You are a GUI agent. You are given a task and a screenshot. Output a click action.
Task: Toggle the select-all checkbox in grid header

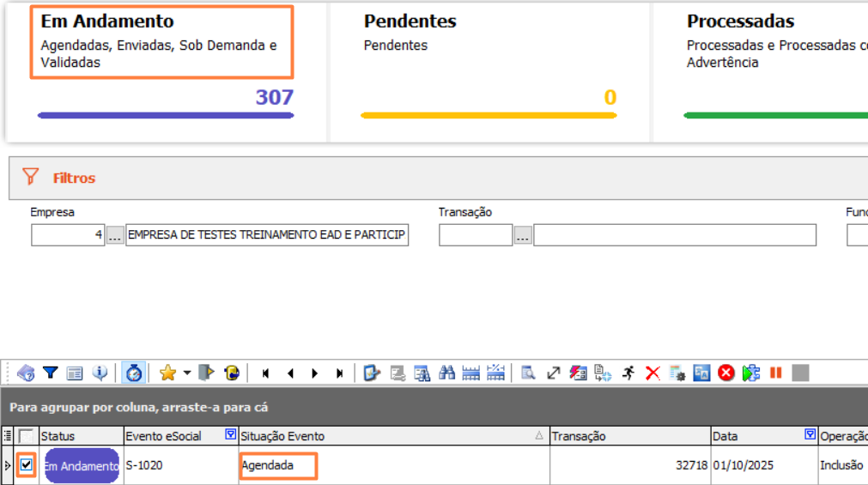point(27,436)
